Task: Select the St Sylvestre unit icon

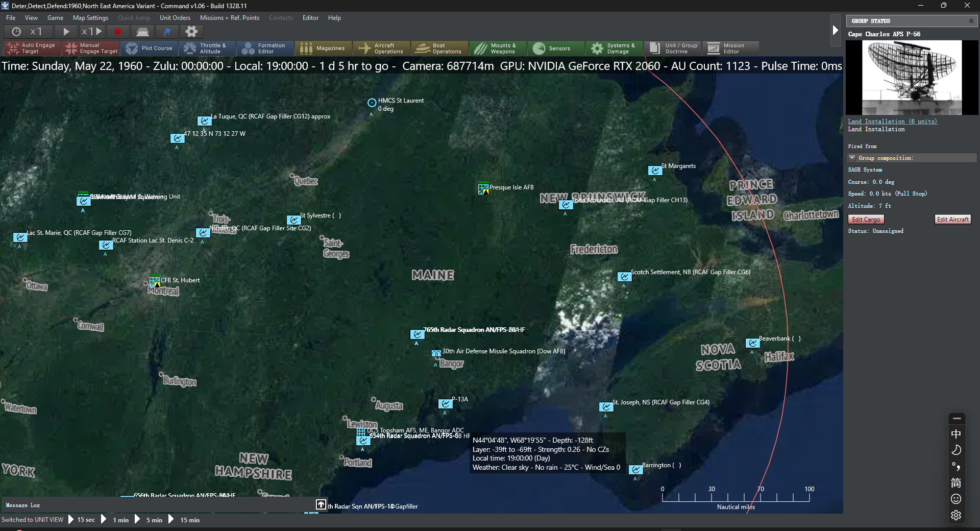Action: pos(293,220)
